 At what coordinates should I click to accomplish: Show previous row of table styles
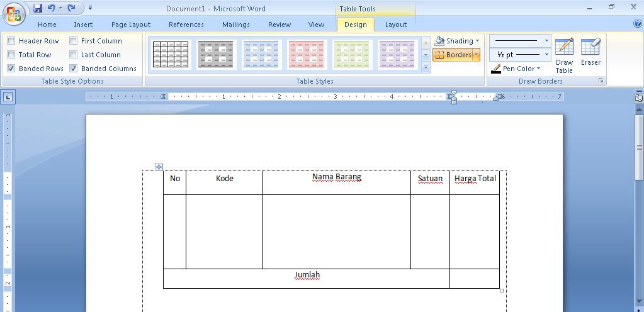[426, 42]
